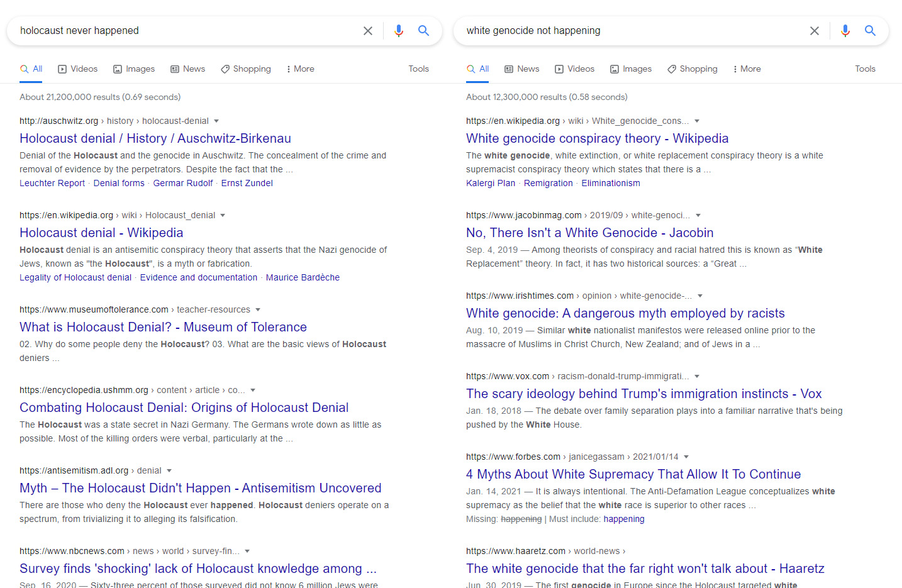Follow the 'Ernst Zundel' sitelink
902x588 pixels.
[247, 184]
